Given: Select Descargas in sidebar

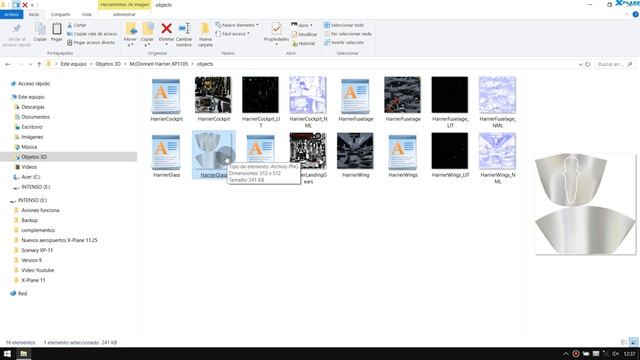Looking at the screenshot, I should tap(33, 107).
